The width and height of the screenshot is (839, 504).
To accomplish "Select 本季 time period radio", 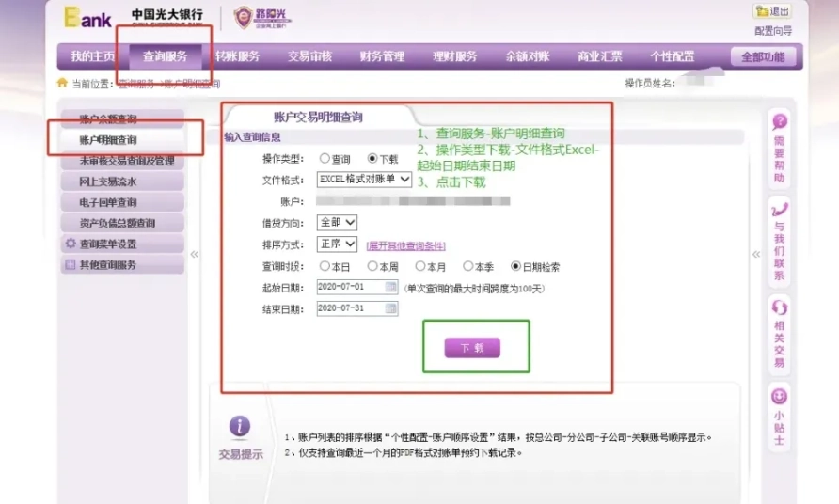I will (467, 266).
